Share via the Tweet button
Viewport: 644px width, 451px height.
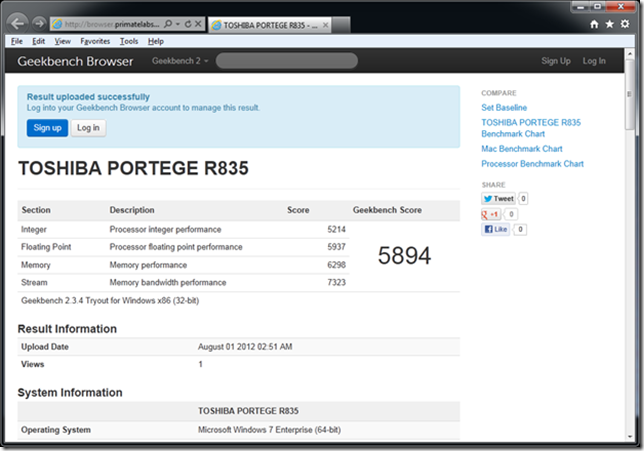[499, 199]
